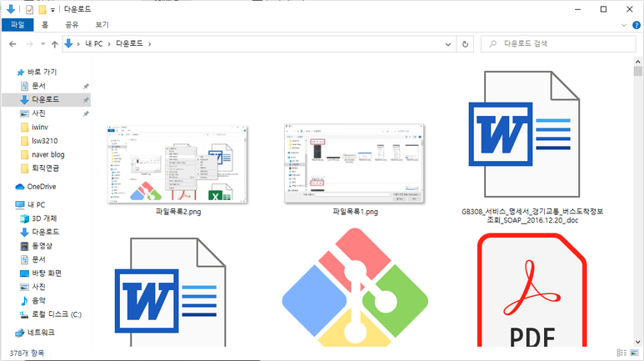Expand the chevron between 내 PC and 다운로드
This screenshot has height=361, width=644.
point(109,44)
